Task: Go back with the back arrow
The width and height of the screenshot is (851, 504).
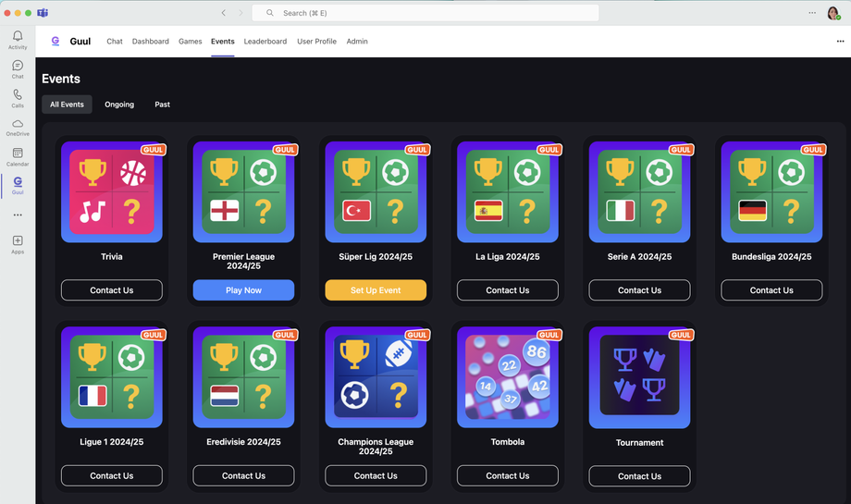Action: (x=223, y=13)
